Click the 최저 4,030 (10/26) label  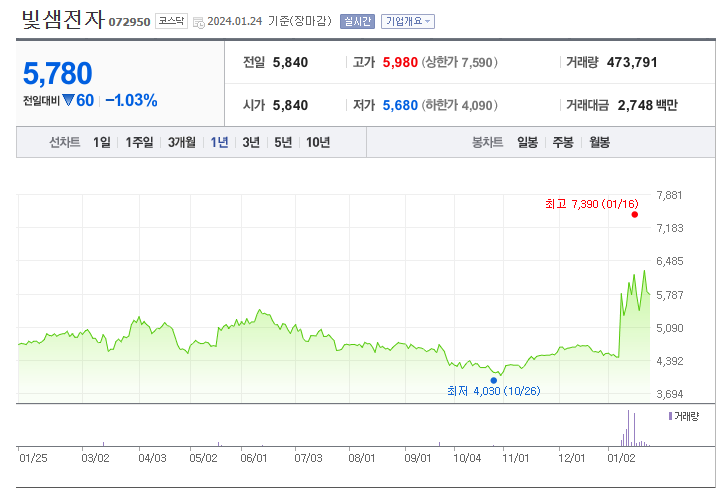(x=494, y=391)
